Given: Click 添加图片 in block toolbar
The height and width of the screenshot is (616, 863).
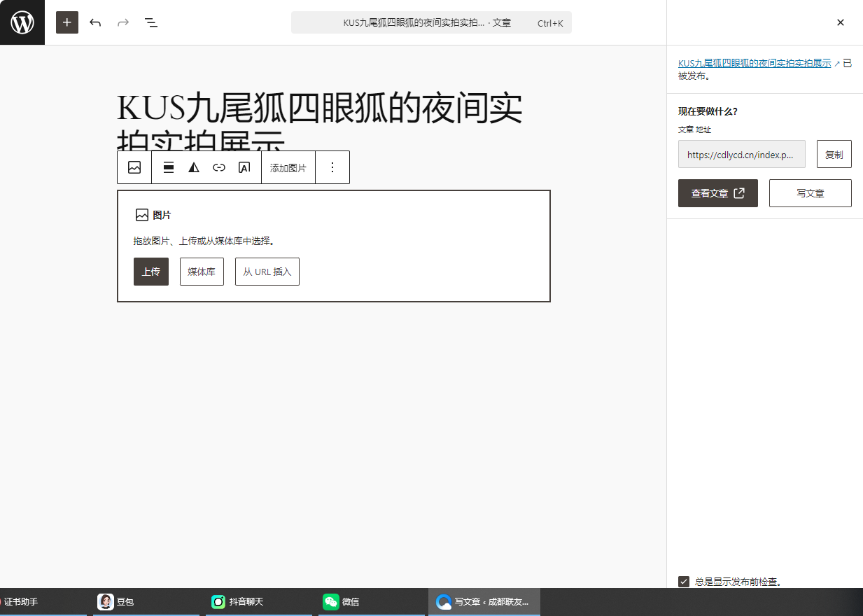Looking at the screenshot, I should [288, 168].
